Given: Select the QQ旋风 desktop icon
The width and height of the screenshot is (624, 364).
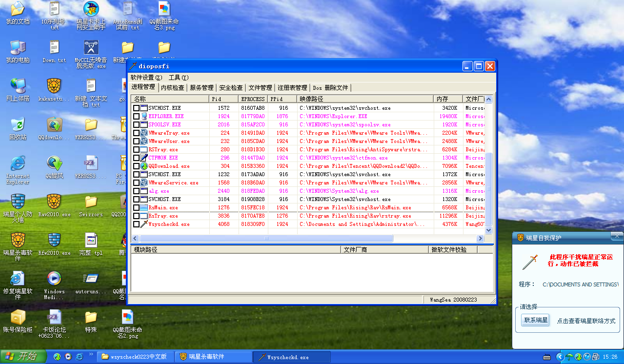Looking at the screenshot, I should (x=54, y=167).
